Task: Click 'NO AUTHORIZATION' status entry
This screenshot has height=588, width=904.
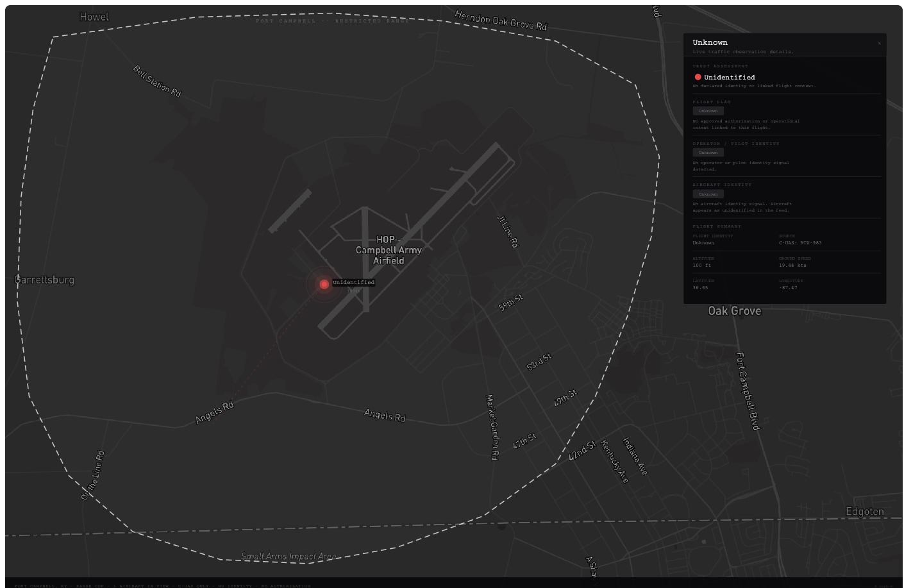Action: (x=286, y=586)
